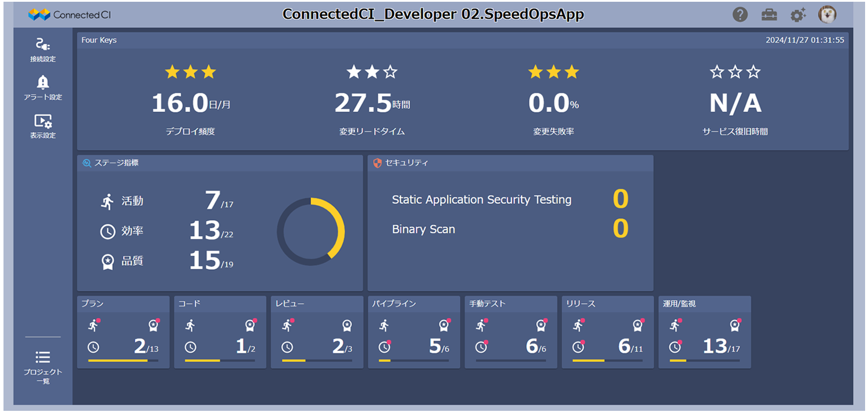Click the quality badge in パイプライン card

point(445,325)
